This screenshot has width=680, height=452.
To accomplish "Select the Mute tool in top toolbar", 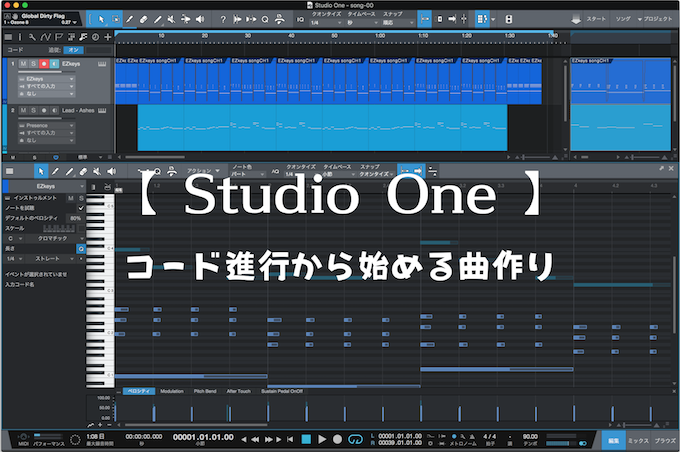I will point(171,19).
